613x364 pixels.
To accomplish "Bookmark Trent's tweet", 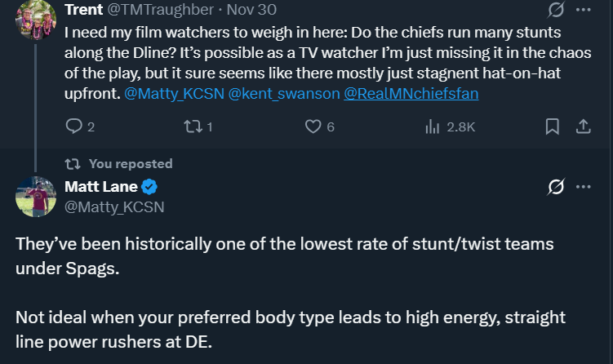I will 553,127.
